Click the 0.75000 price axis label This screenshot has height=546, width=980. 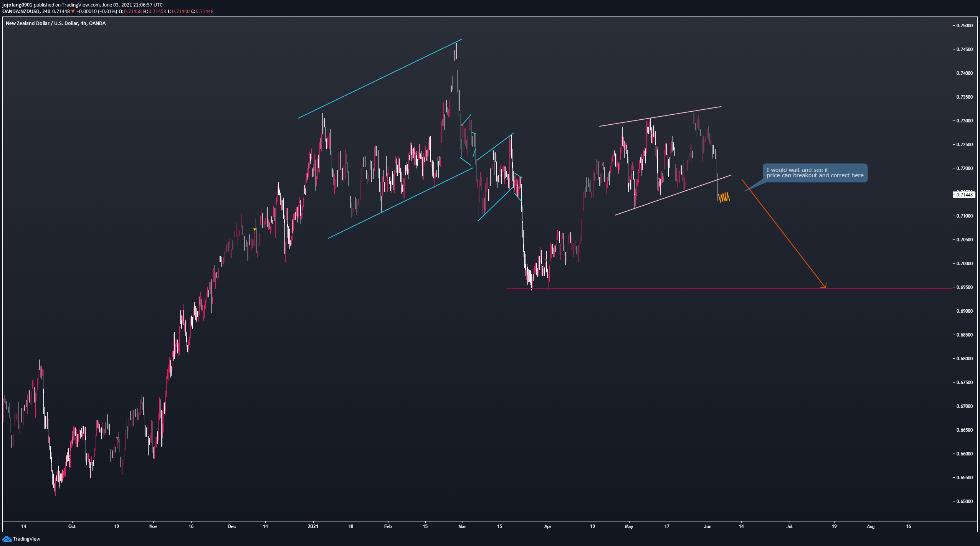(964, 26)
